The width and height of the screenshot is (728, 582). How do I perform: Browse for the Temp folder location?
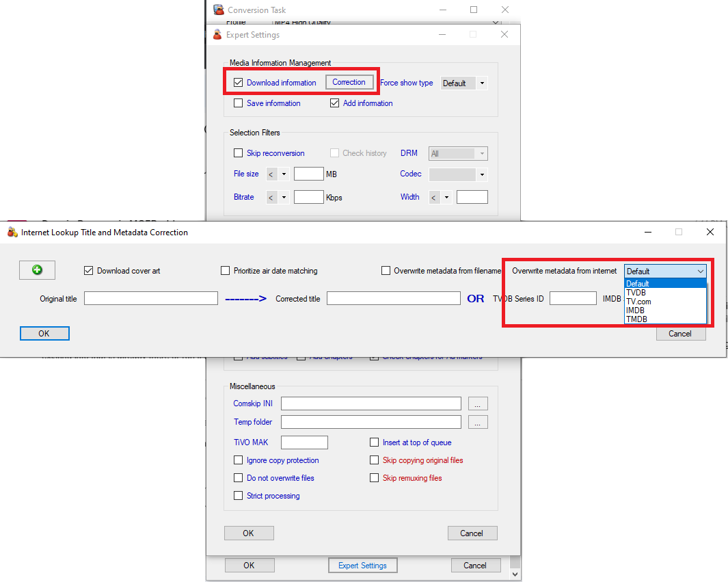(x=478, y=422)
